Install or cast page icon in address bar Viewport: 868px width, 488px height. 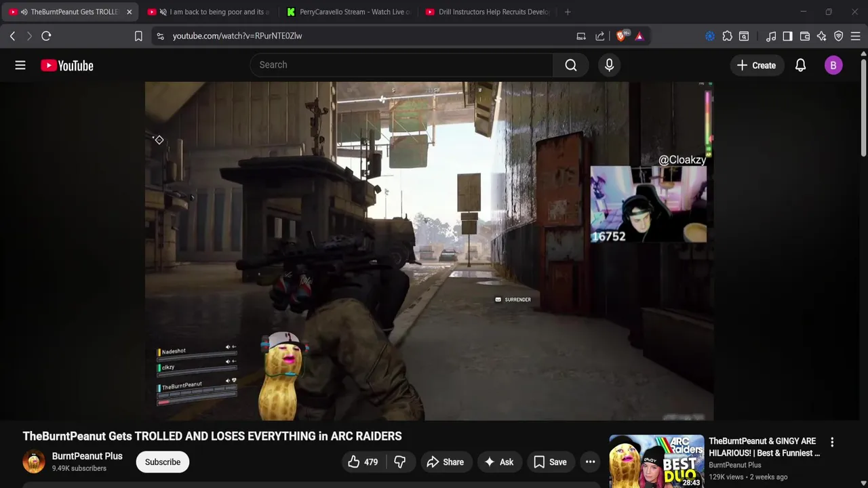(581, 36)
